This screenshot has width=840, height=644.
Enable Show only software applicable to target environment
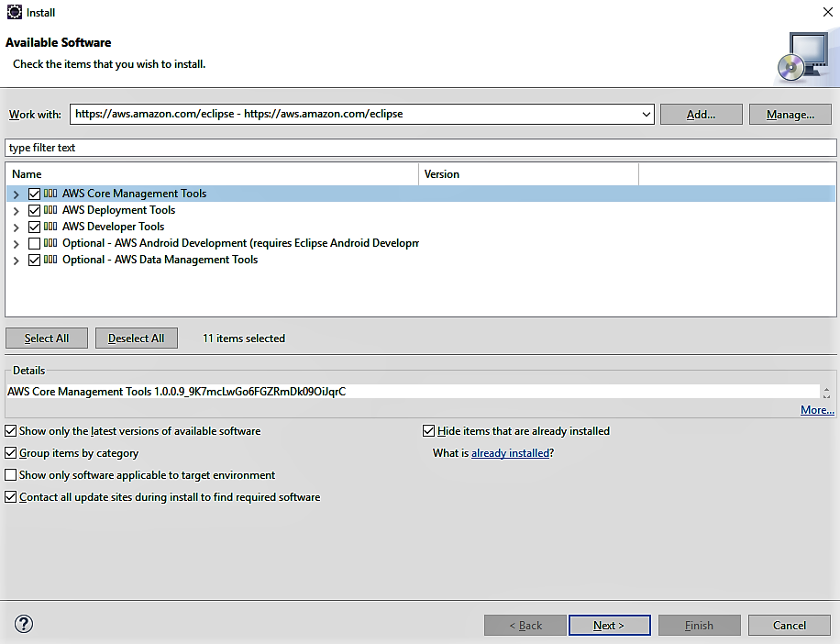click(x=11, y=474)
